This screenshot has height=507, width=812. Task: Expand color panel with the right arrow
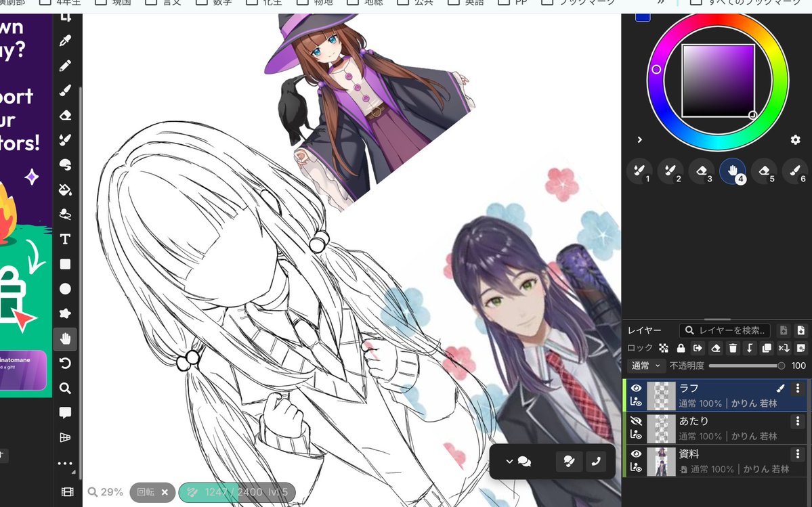coord(639,139)
